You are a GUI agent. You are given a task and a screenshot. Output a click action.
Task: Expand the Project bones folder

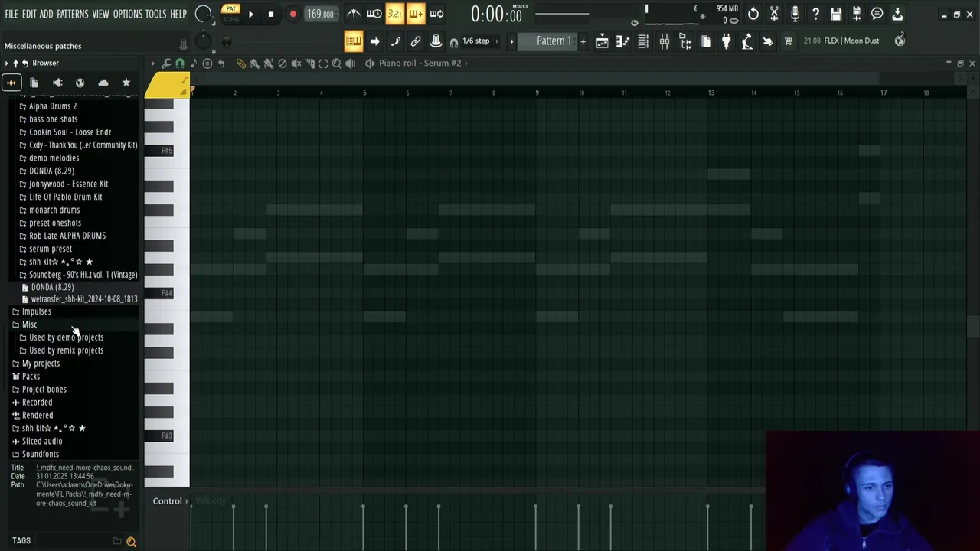point(44,390)
